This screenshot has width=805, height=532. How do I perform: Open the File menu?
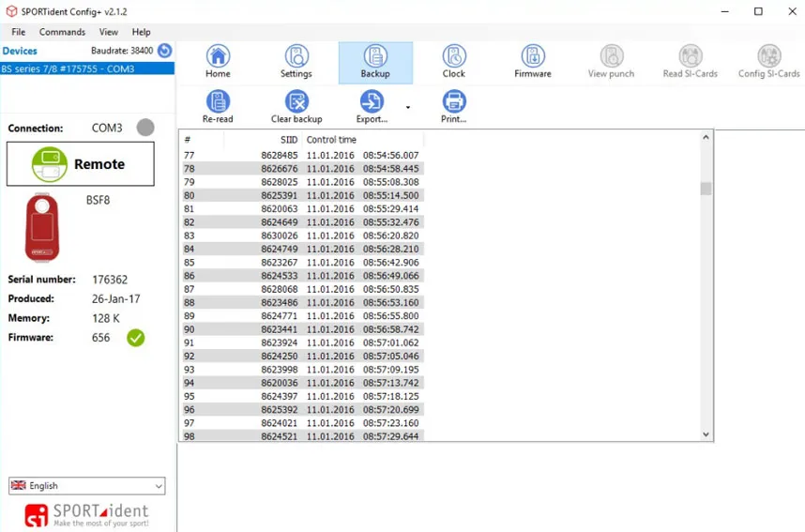tap(19, 32)
